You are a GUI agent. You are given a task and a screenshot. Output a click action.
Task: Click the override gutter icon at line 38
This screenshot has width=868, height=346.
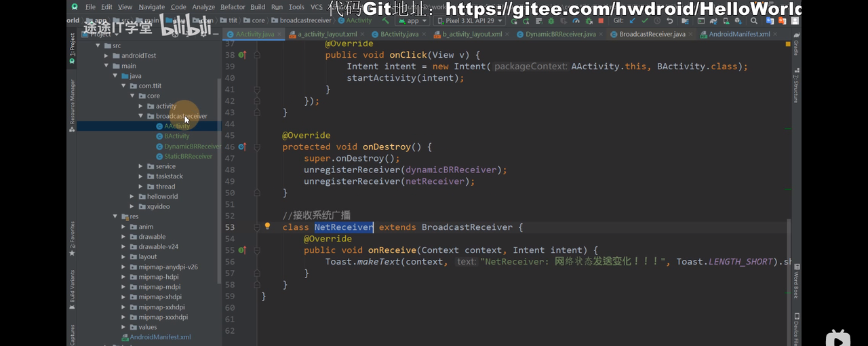(x=241, y=55)
